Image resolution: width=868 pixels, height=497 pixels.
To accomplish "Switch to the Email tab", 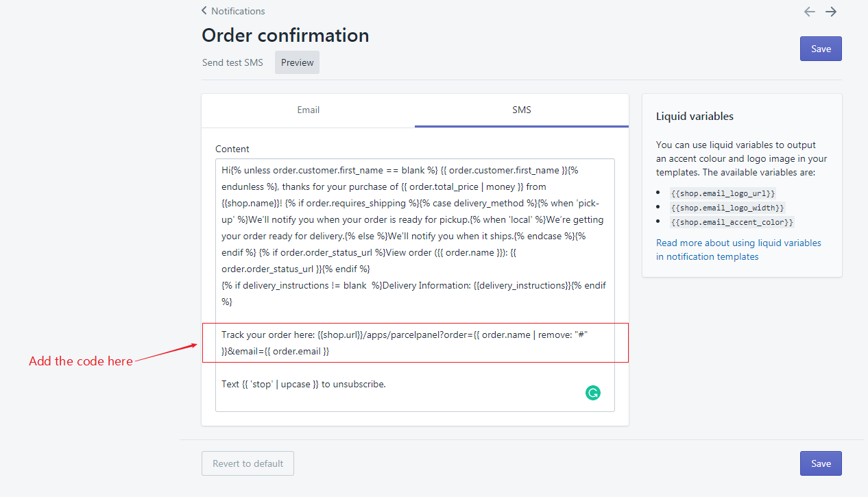I will pyautogui.click(x=309, y=110).
